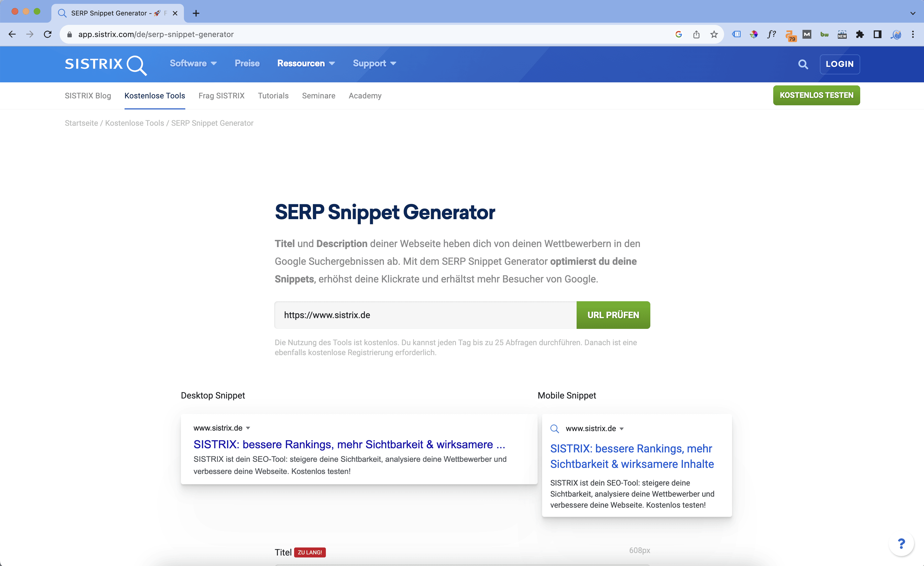Click the browser forward arrow
Image resolution: width=924 pixels, height=566 pixels.
tap(30, 35)
